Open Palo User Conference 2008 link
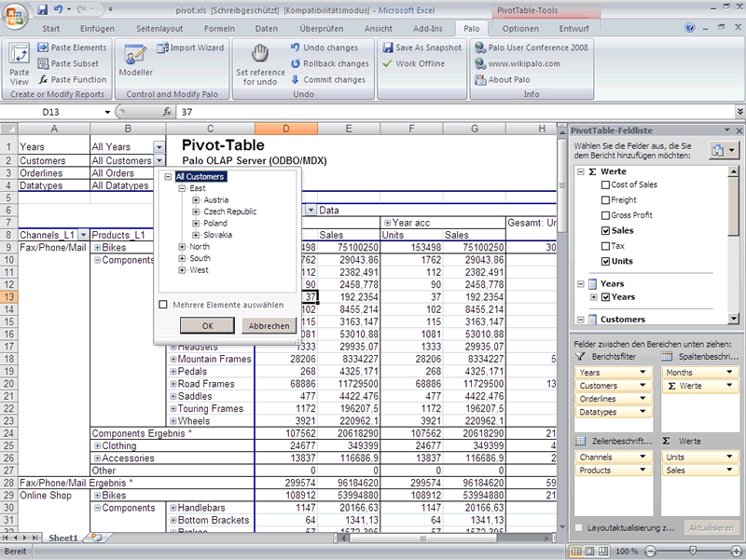This screenshot has height=560, width=746. [x=531, y=48]
